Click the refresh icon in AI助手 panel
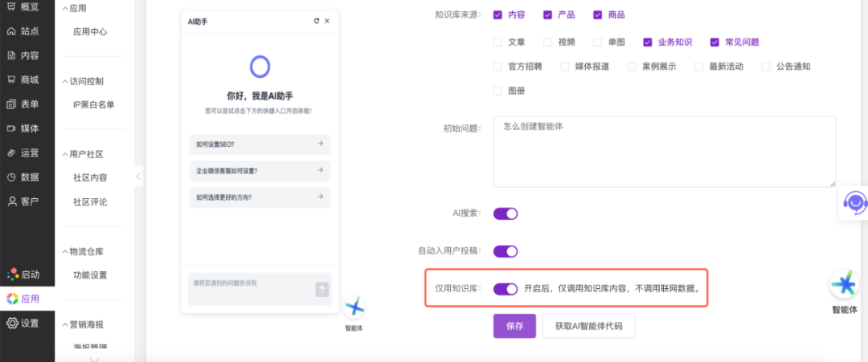Screen dimensions: 868x362 [x=316, y=21]
